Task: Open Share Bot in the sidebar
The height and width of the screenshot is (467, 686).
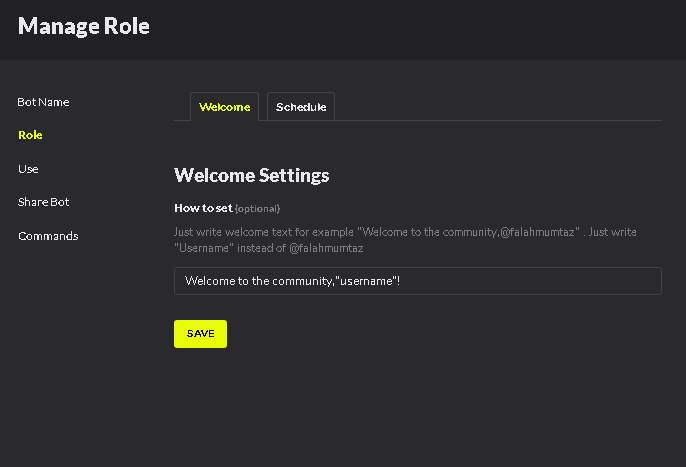Action: tap(43, 202)
